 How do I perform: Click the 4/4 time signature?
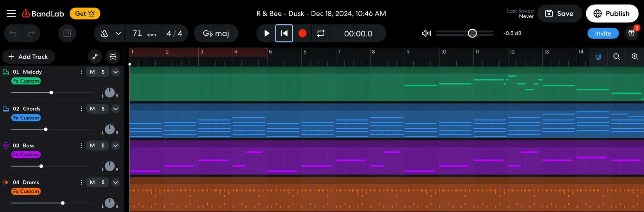174,34
